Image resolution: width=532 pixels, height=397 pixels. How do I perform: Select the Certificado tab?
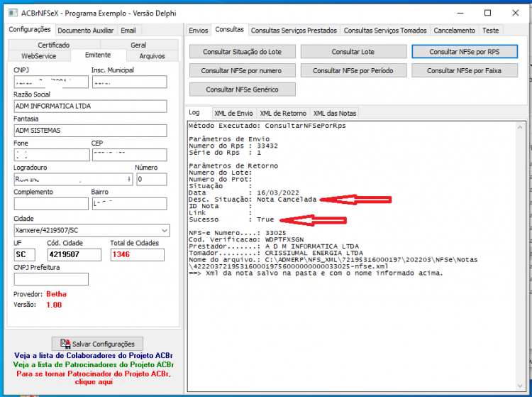(54, 45)
